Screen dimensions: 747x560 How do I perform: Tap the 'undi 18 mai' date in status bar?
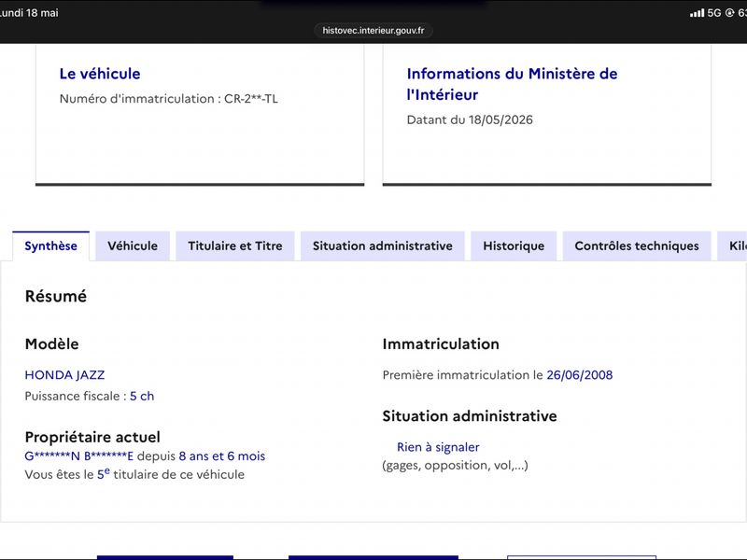tap(29, 13)
